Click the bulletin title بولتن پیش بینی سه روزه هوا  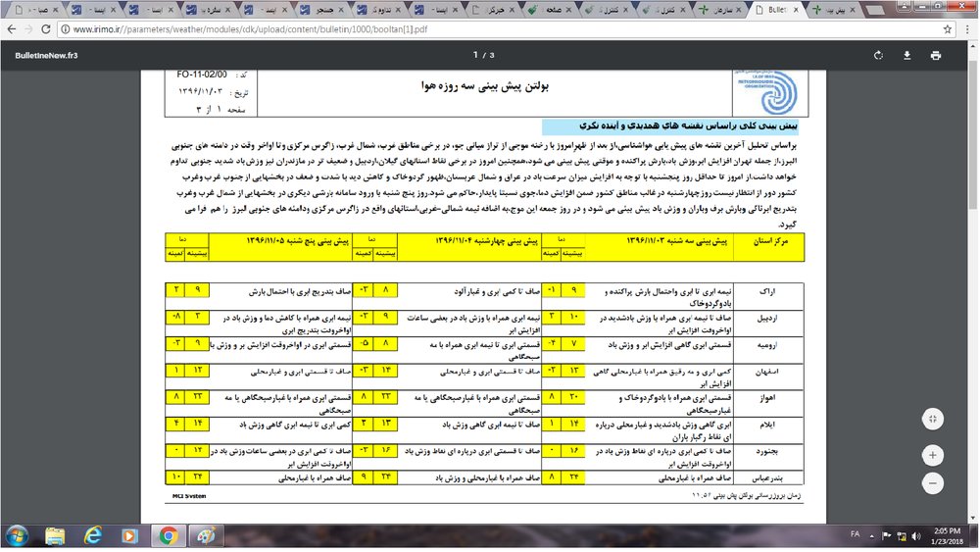484,86
